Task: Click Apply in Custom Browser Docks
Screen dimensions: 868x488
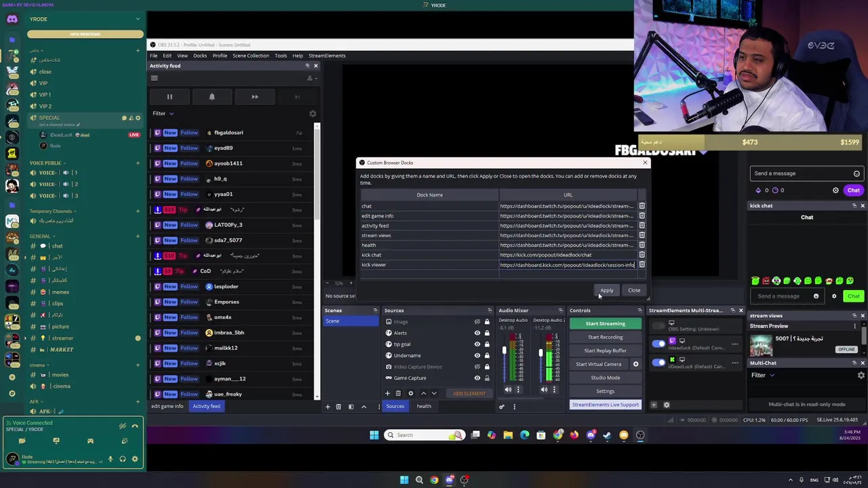Action: 606,290
